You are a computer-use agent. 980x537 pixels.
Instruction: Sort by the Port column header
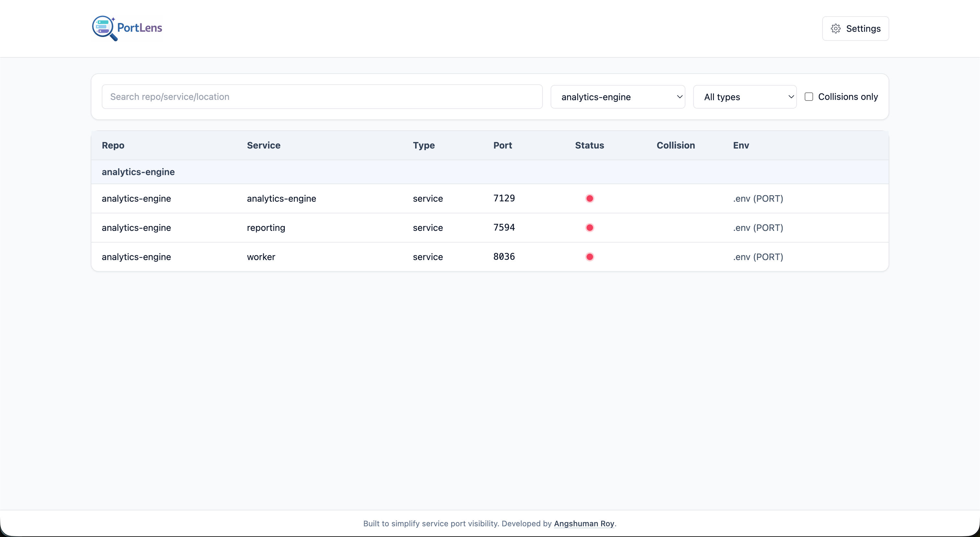(502, 145)
